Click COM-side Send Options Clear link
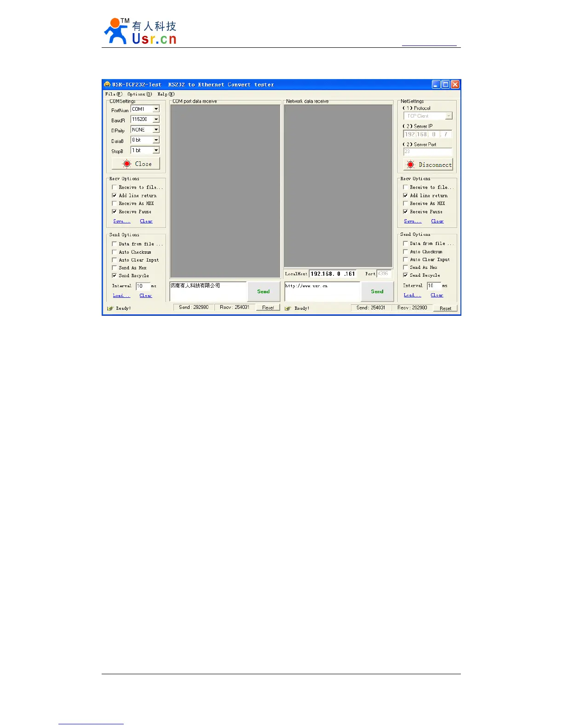This screenshot has width=563, height=728. pos(146,296)
